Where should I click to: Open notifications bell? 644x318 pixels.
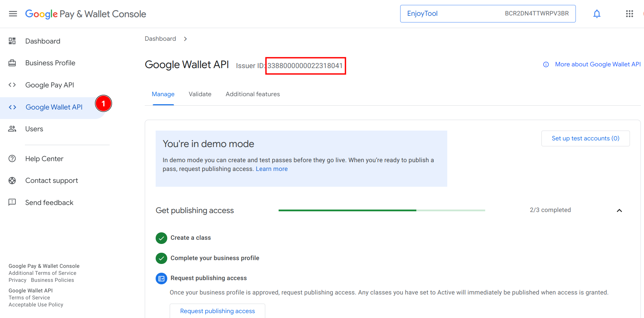[x=597, y=14]
